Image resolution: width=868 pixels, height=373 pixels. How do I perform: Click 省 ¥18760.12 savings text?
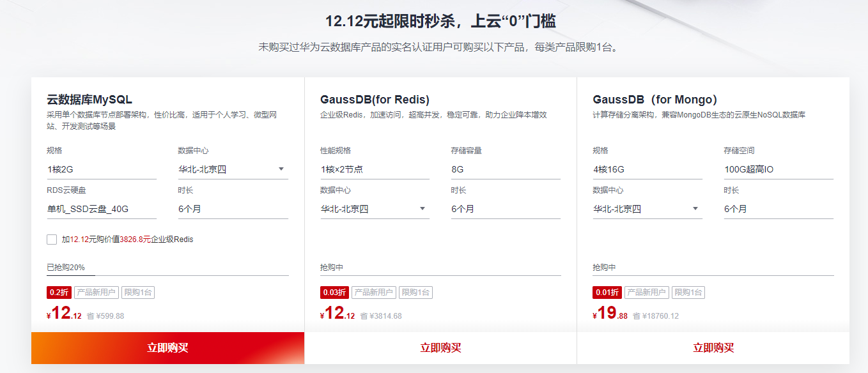point(656,316)
